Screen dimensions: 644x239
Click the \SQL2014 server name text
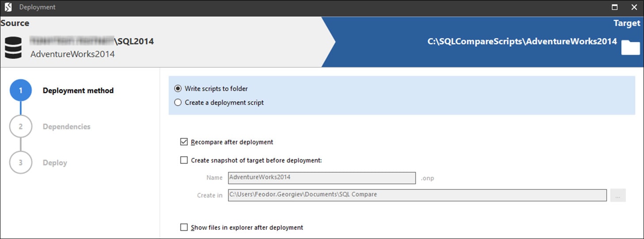pyautogui.click(x=134, y=42)
